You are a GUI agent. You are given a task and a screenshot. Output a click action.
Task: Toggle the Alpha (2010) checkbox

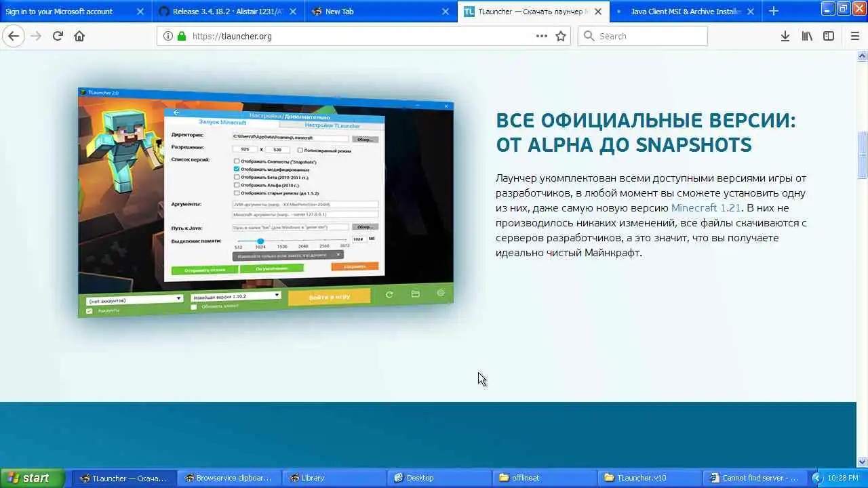click(x=237, y=184)
